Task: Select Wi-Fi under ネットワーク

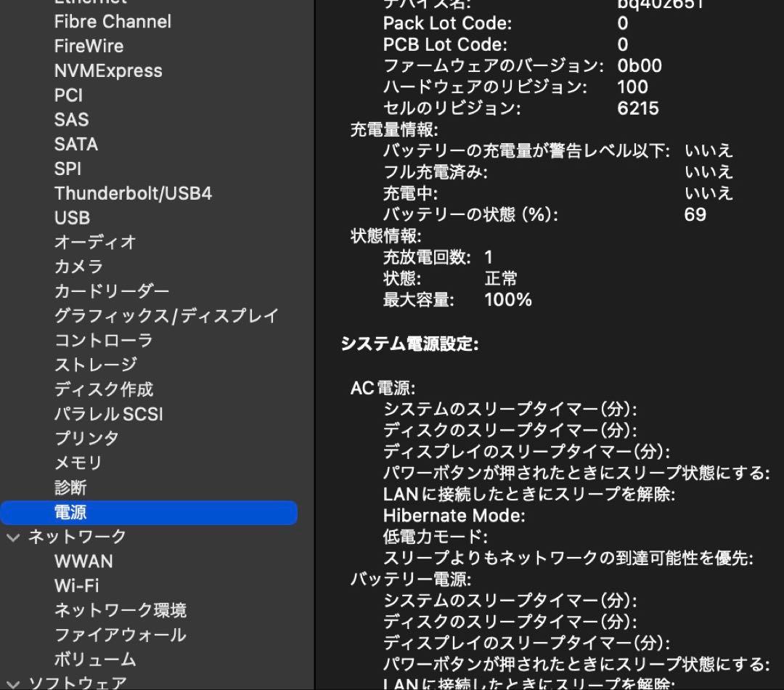Action: [x=75, y=586]
